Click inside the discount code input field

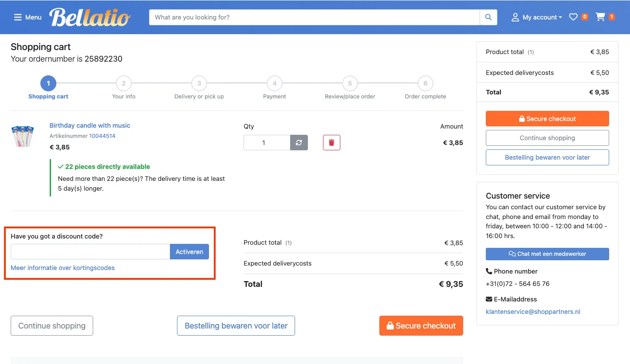89,251
